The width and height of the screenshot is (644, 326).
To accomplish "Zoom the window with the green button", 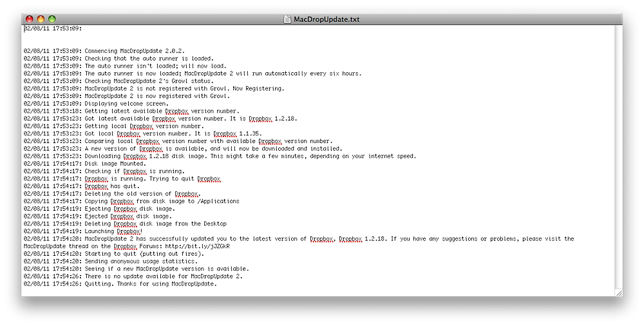I will [52, 19].
